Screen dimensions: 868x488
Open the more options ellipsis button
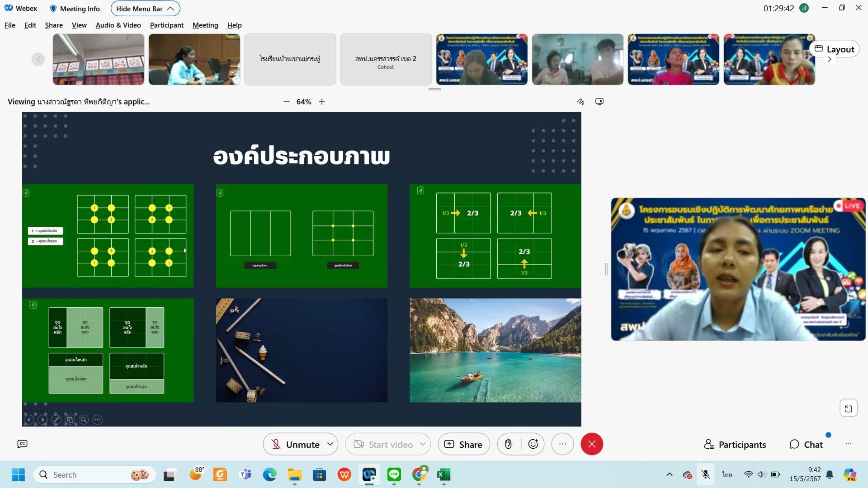pos(562,444)
